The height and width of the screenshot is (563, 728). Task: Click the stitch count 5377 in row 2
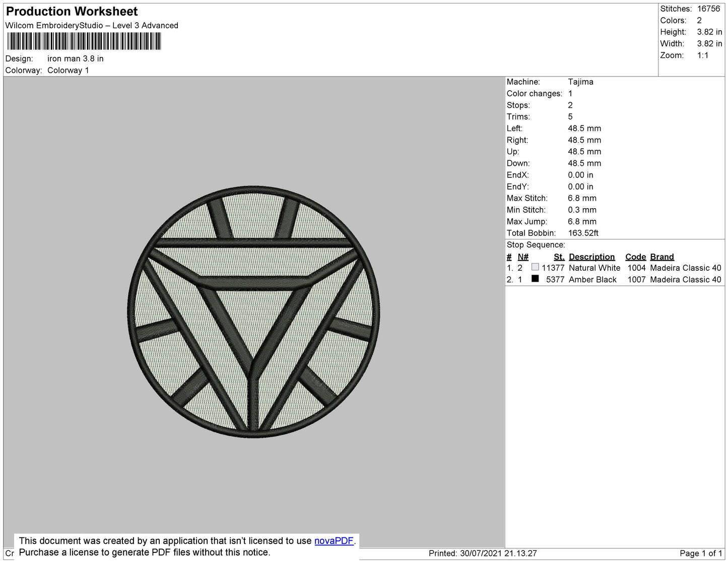(555, 280)
